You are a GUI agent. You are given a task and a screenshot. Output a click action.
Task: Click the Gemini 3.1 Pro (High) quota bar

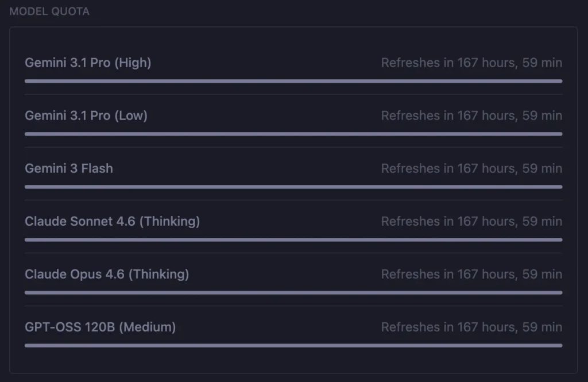(293, 81)
